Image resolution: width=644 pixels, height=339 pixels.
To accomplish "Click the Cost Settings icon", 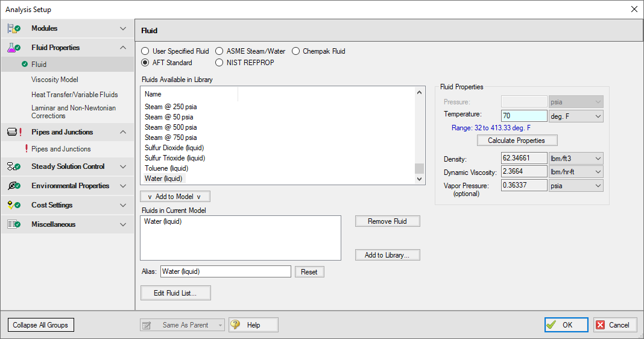I will [x=14, y=205].
